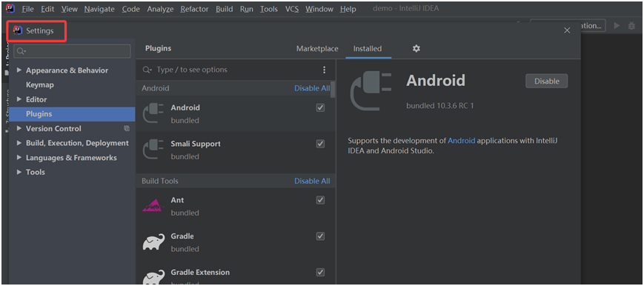Uncheck the Ant plugin checkbox
This screenshot has height=286, width=644.
click(x=320, y=200)
